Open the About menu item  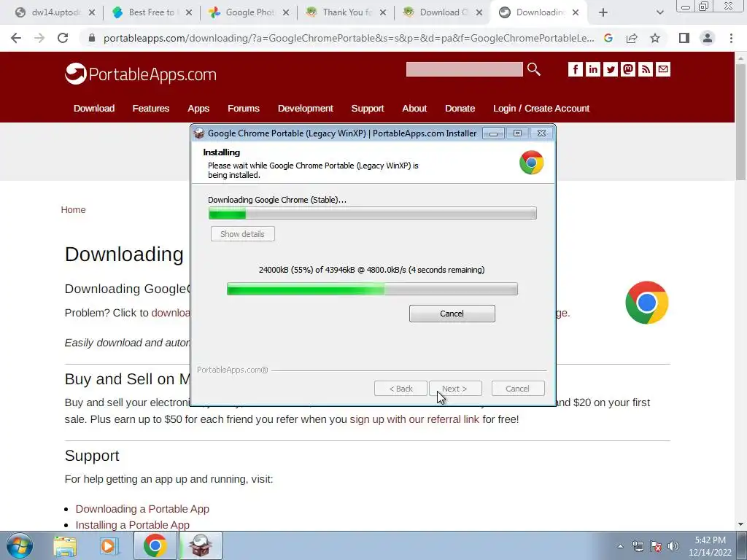click(x=414, y=109)
